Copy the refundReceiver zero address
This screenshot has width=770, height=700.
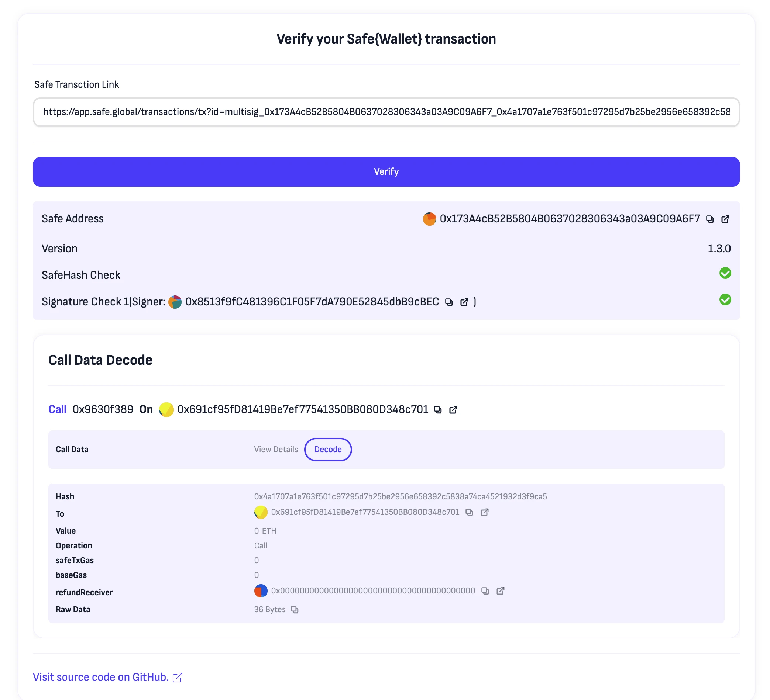coord(485,591)
